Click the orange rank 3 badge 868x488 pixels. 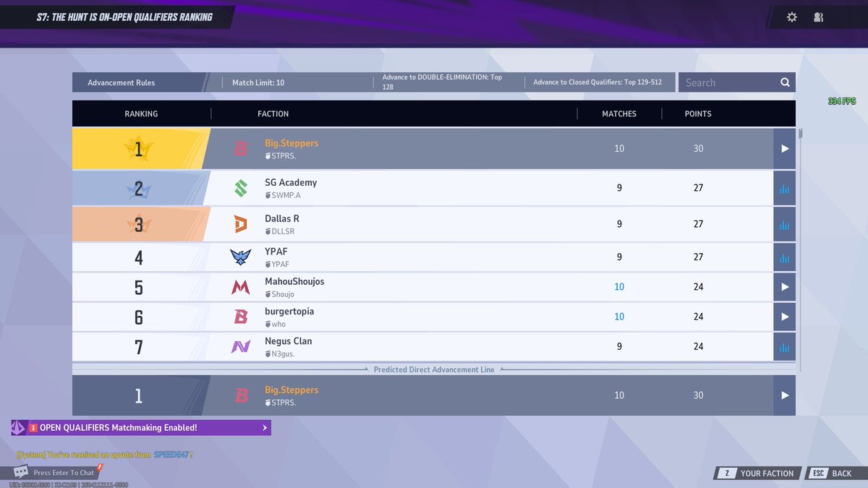(x=138, y=225)
